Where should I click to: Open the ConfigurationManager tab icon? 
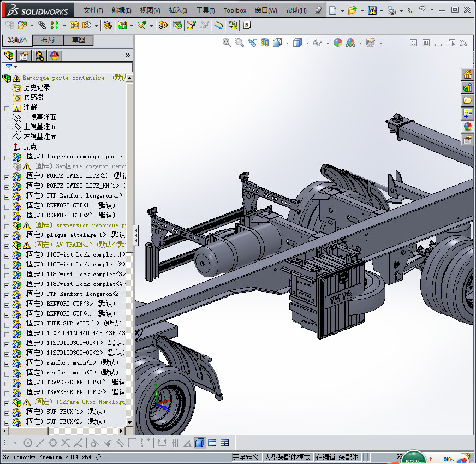(x=39, y=55)
